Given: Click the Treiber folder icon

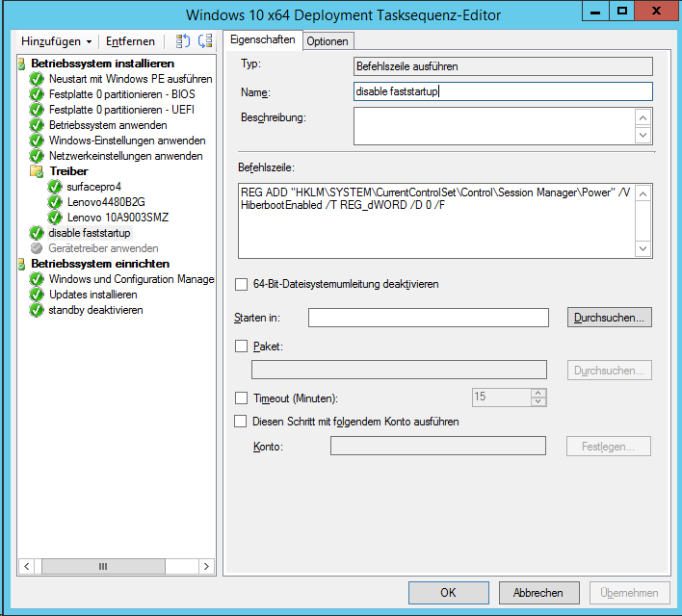Looking at the screenshot, I should (x=37, y=171).
